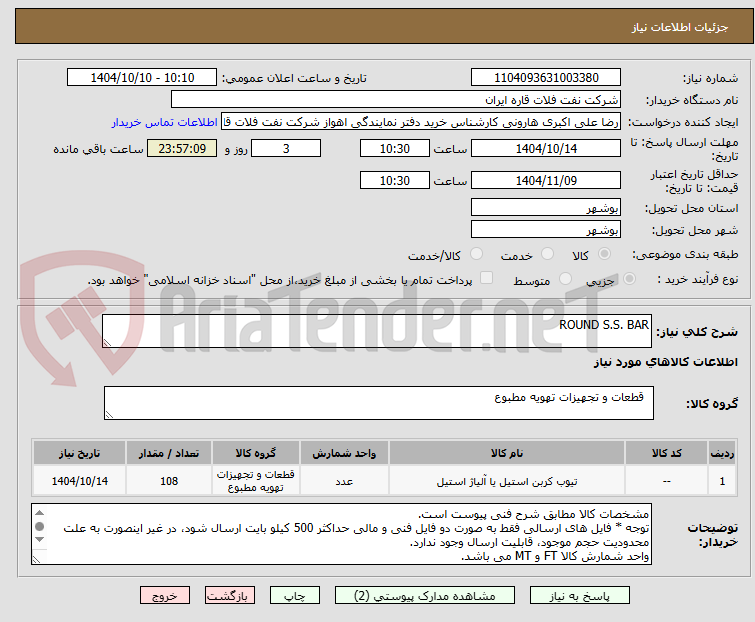Click the response deadline time 10:30 field

pos(394,148)
